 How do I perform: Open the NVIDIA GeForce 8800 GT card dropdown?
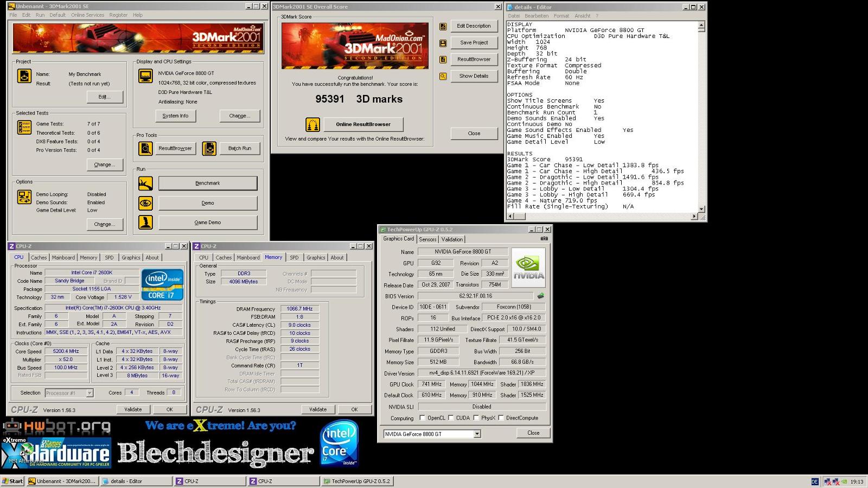coord(477,434)
